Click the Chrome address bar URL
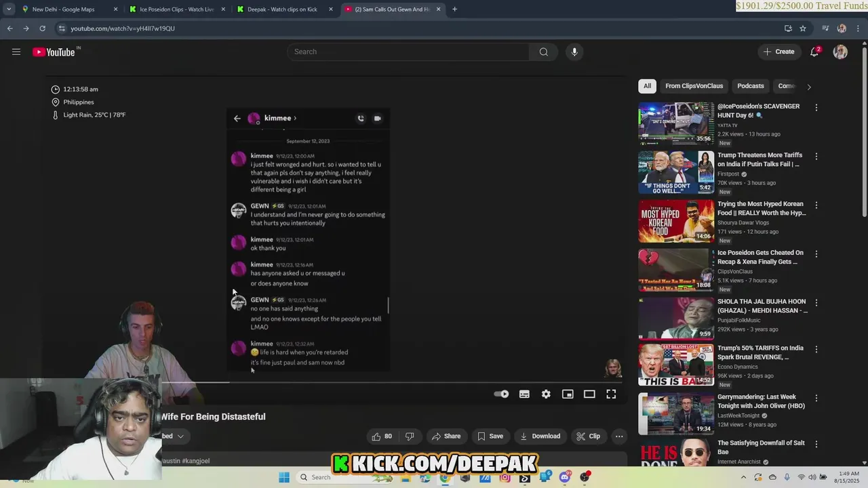868x488 pixels. coord(123,28)
